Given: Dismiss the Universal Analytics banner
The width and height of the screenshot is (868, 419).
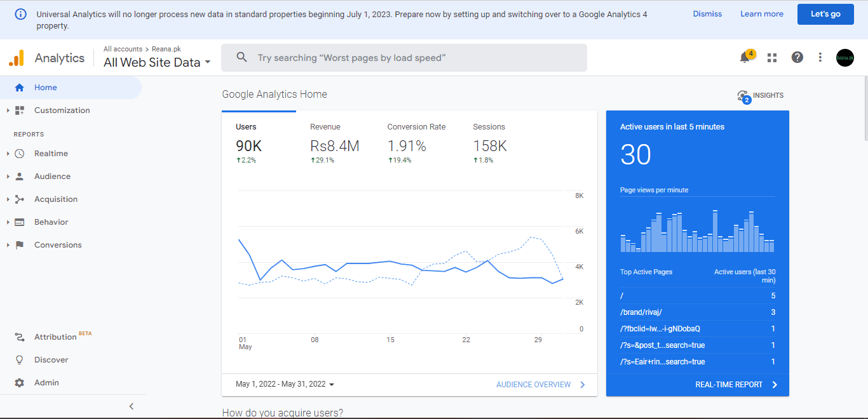Looking at the screenshot, I should [707, 14].
